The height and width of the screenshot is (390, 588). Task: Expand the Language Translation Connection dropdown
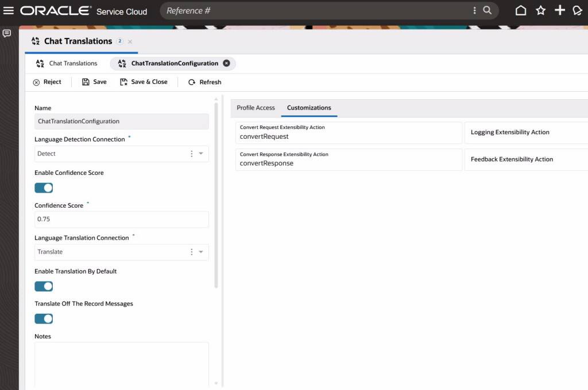click(201, 252)
